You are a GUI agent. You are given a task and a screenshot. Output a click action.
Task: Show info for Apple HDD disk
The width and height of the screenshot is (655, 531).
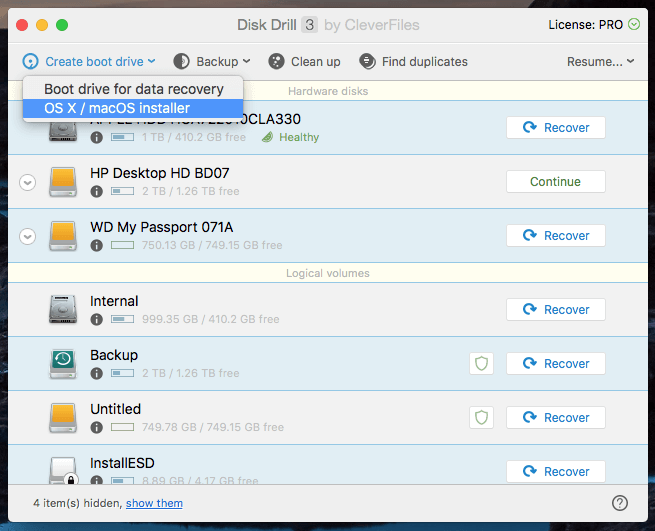click(96, 137)
